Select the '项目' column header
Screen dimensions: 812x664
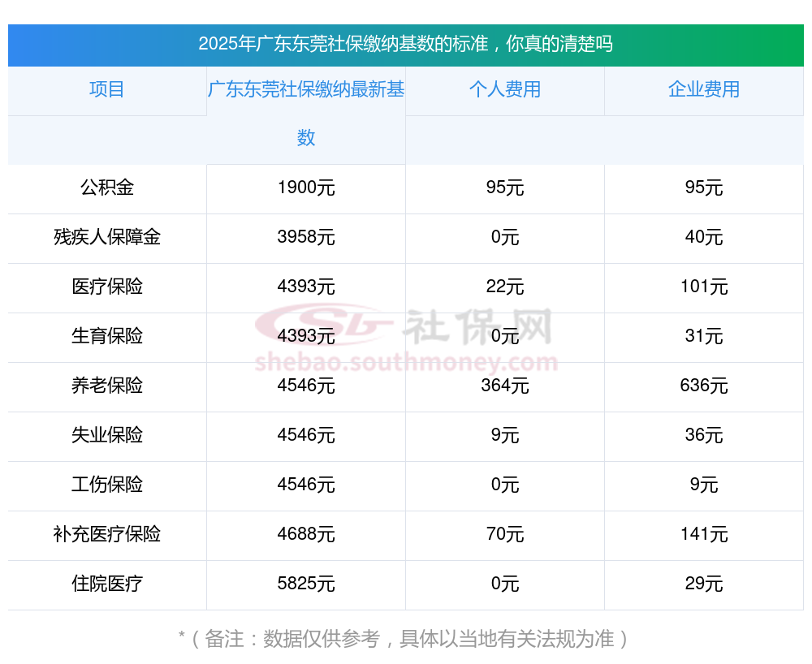pyautogui.click(x=106, y=89)
